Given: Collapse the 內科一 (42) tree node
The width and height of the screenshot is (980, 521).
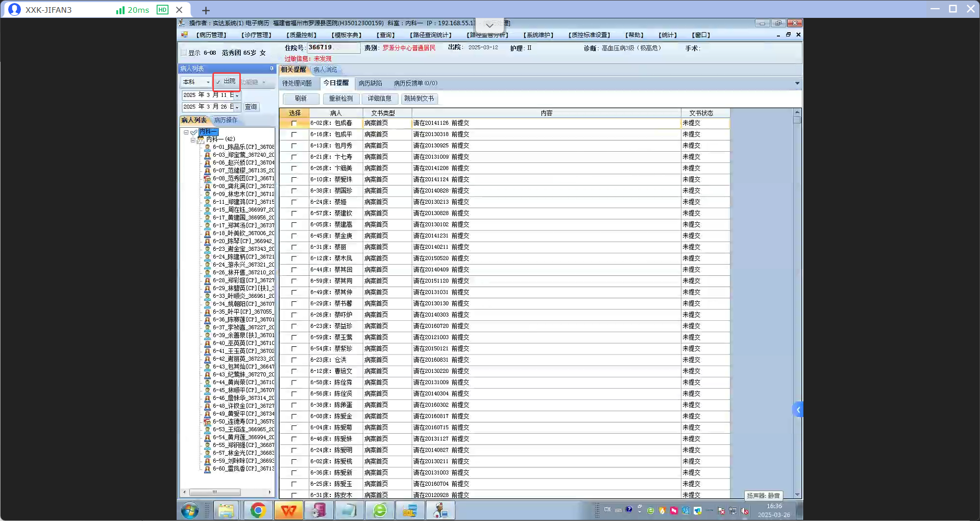Looking at the screenshot, I should tap(193, 139).
